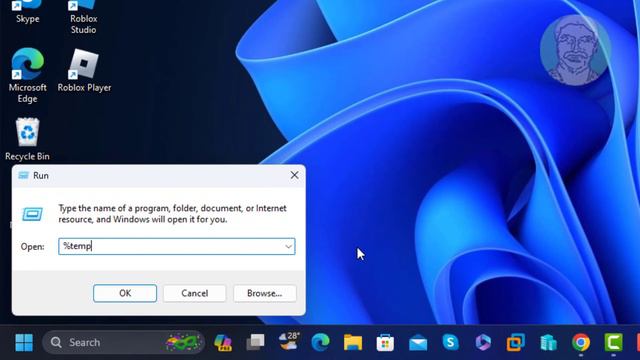The height and width of the screenshot is (360, 640).
Task: Open Skype from the taskbar
Action: pyautogui.click(x=451, y=342)
